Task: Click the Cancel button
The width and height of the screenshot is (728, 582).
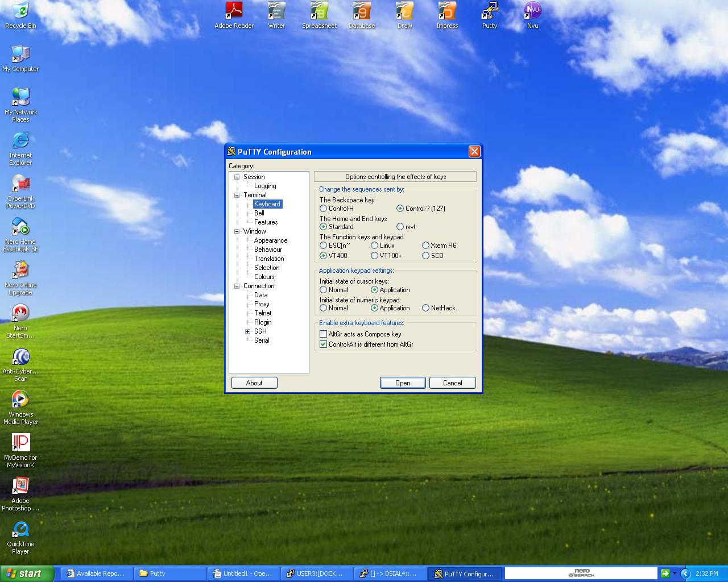Action: [453, 383]
